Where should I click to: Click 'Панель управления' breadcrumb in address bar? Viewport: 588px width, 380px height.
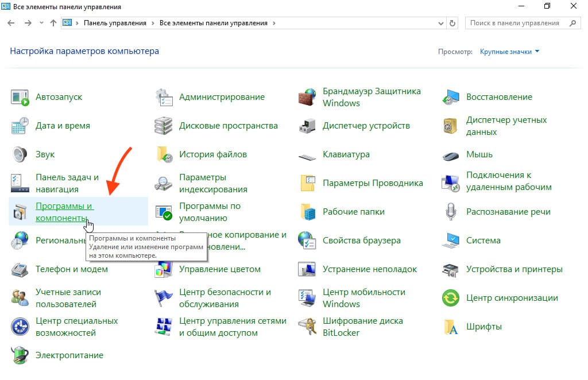115,23
